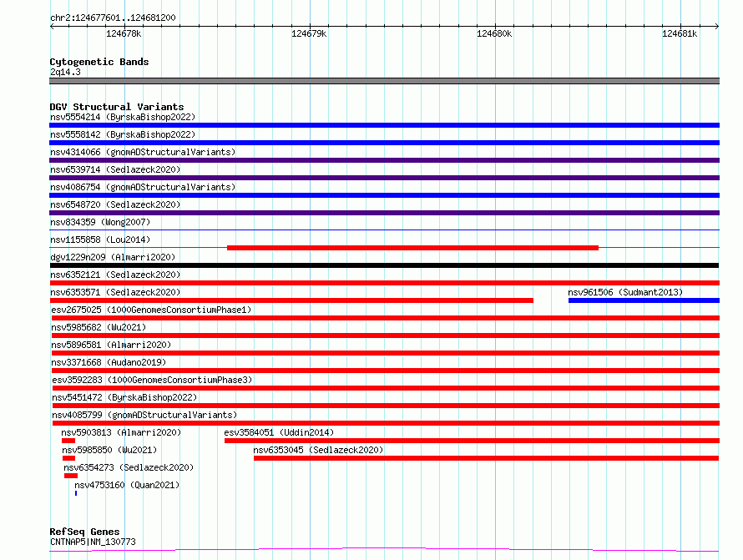Select the nsv4314066 gnomADStructuralVariants label
Screen dimensions: 743x560
143,152
